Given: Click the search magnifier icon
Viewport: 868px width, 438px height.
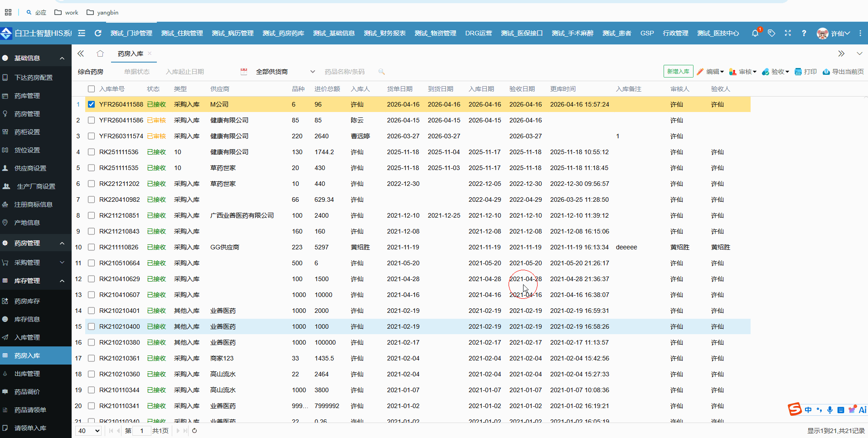Looking at the screenshot, I should click(382, 72).
